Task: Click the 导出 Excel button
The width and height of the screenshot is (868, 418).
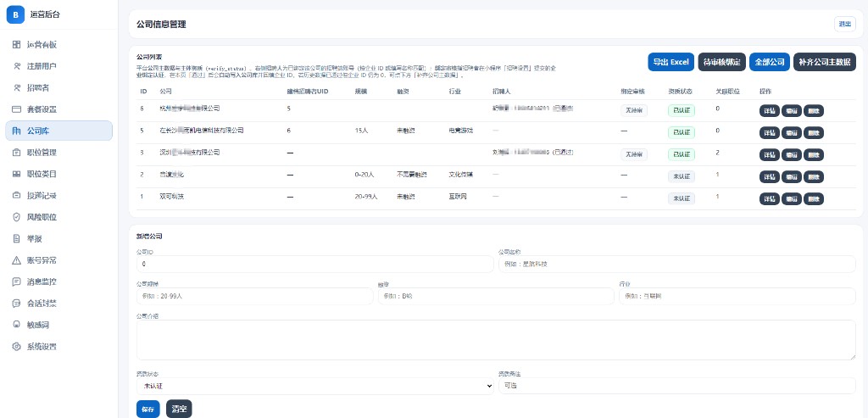Action: (671, 62)
